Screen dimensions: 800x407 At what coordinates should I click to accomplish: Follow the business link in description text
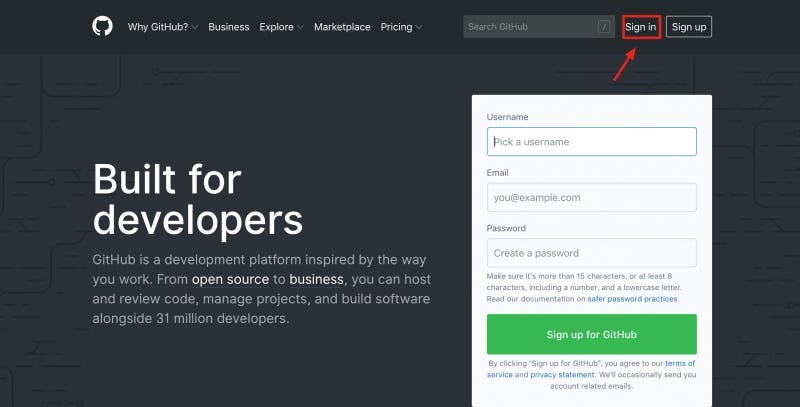tap(316, 279)
